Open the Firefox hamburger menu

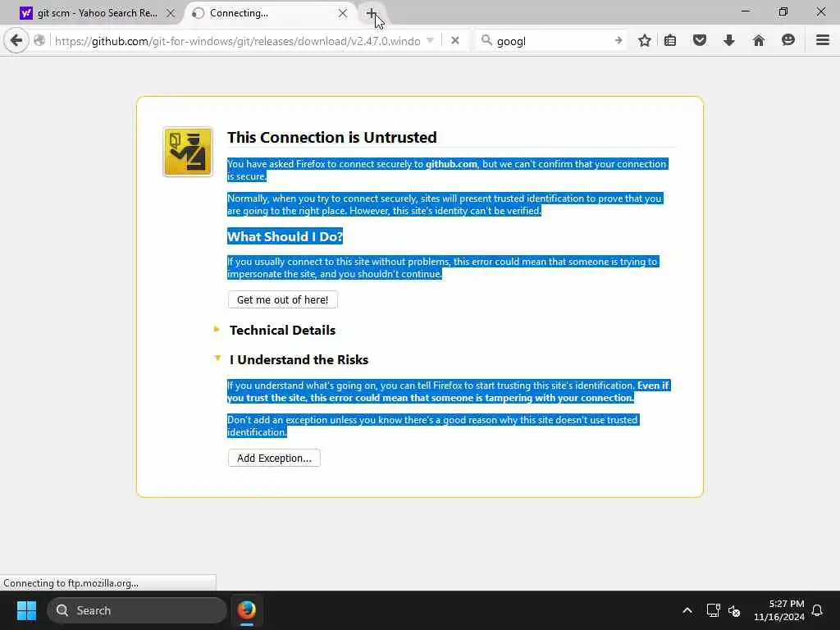coord(823,41)
